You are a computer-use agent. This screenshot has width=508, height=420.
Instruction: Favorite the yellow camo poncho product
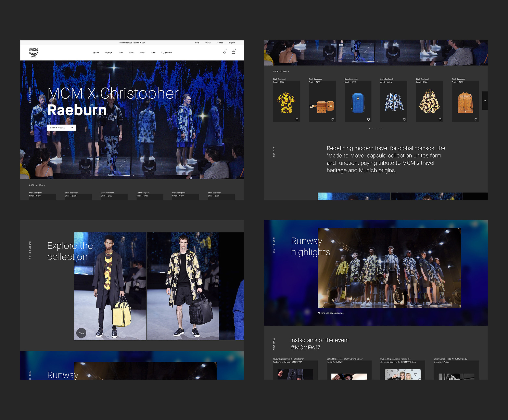pos(440,119)
